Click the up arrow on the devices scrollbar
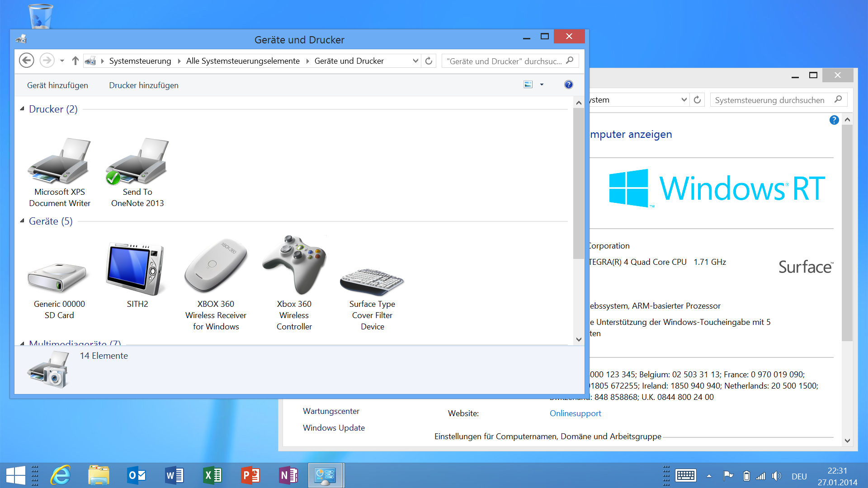Image resolution: width=868 pixels, height=488 pixels. pyautogui.click(x=579, y=103)
